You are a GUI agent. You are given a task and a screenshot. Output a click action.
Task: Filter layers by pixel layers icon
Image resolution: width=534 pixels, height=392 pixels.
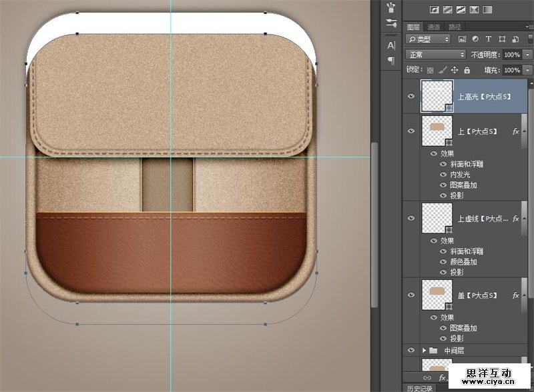(x=463, y=40)
